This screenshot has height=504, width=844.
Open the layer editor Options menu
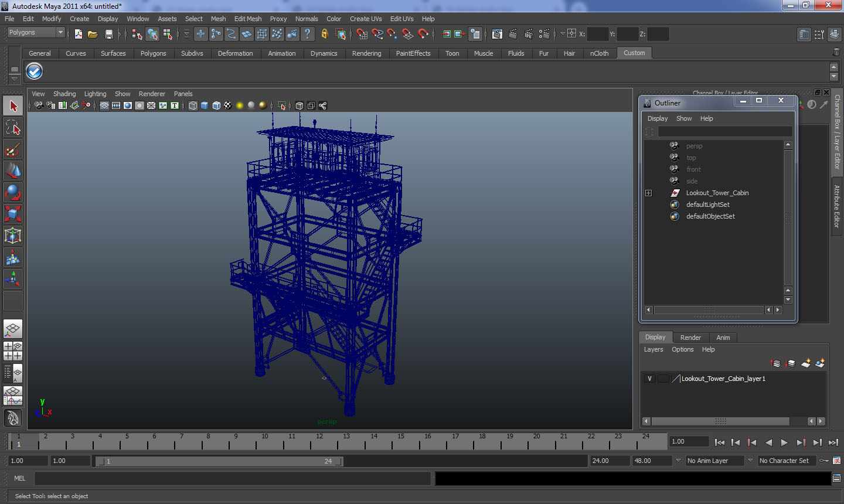683,349
